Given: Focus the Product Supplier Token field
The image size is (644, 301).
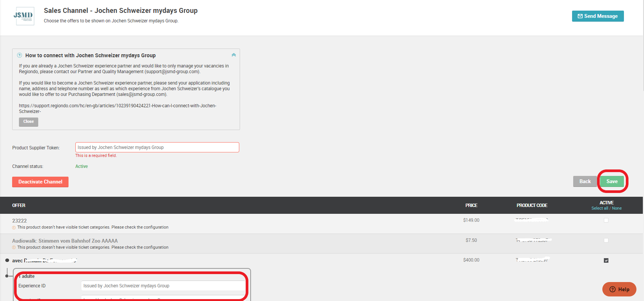Looking at the screenshot, I should click(x=157, y=147).
